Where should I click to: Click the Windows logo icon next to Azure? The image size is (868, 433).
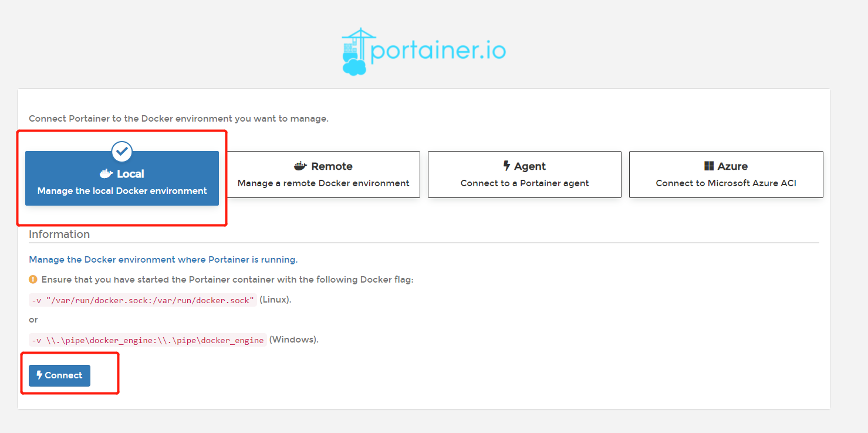[709, 166]
